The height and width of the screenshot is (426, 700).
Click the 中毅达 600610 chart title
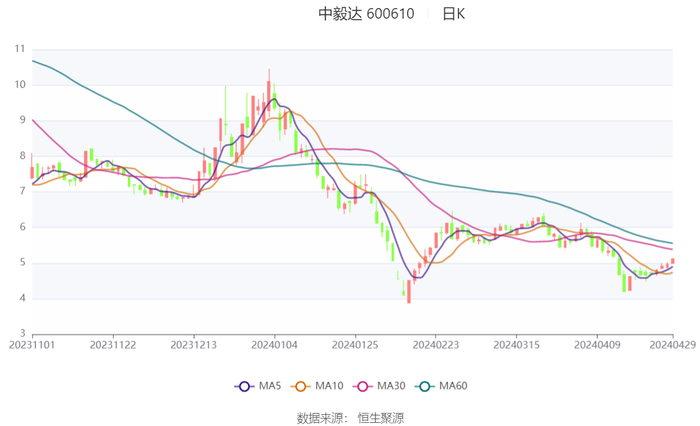[x=366, y=14]
